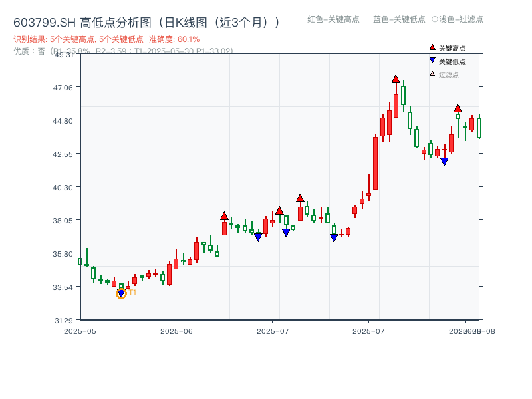Open the 浅色-过滤点 header legend item
This screenshot has height=399, width=532.
(459, 20)
